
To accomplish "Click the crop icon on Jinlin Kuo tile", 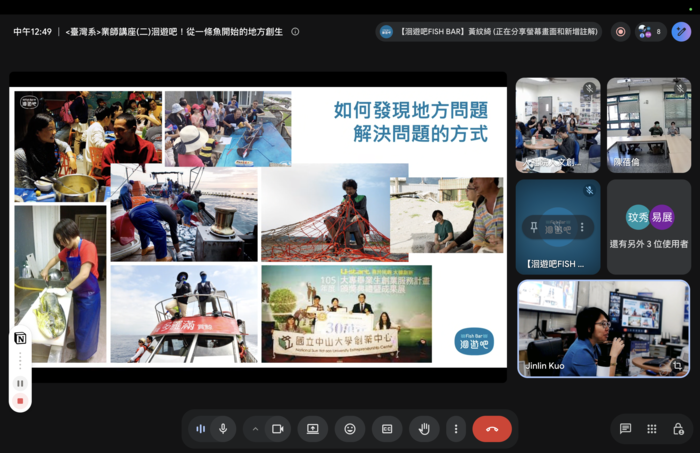I will (x=677, y=365).
